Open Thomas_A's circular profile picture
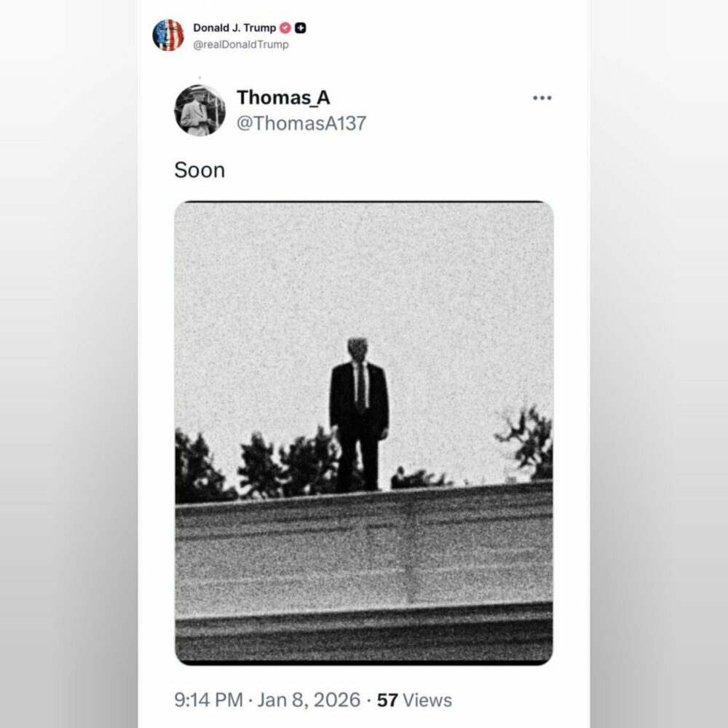This screenshot has height=728, width=728. pyautogui.click(x=199, y=110)
